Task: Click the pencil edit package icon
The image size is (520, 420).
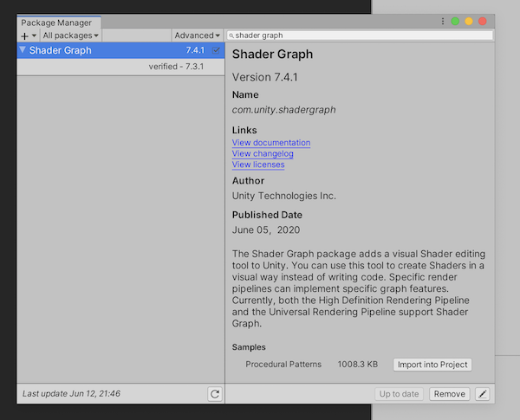Action: 483,394
